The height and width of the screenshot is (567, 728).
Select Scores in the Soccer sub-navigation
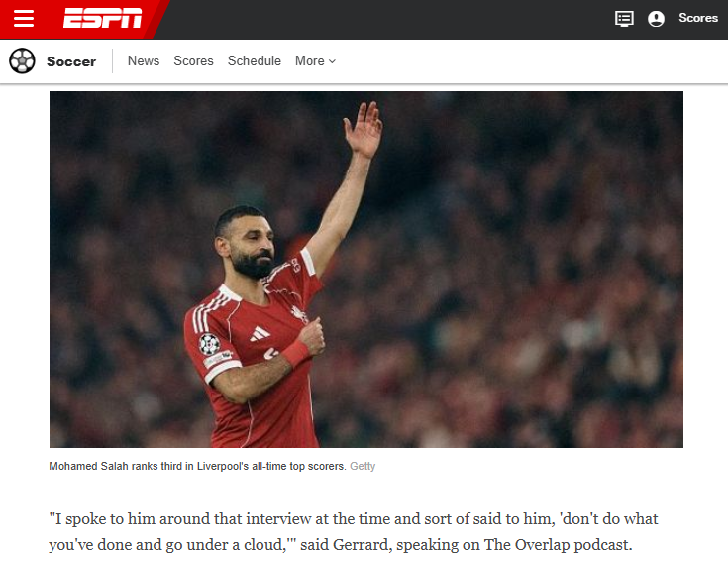193,60
